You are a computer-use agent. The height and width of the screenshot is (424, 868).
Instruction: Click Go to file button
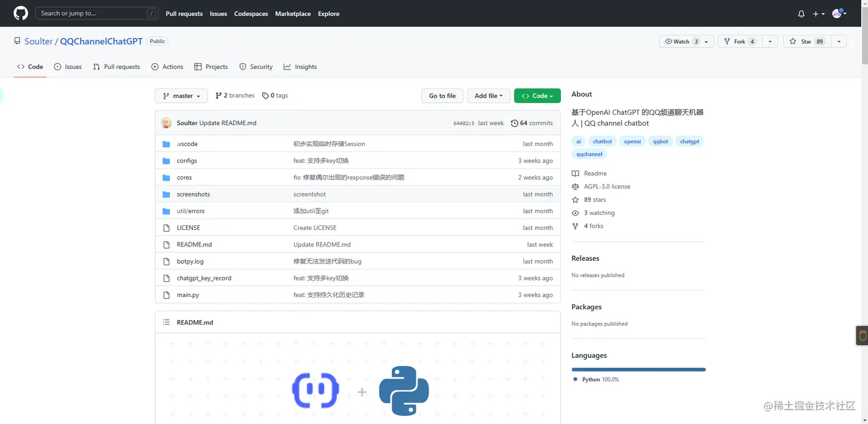(442, 96)
